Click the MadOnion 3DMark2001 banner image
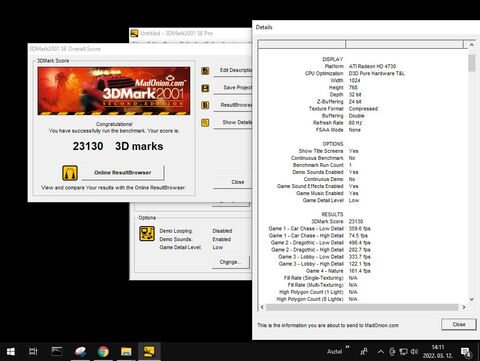The width and height of the screenshot is (480, 361). [x=114, y=91]
